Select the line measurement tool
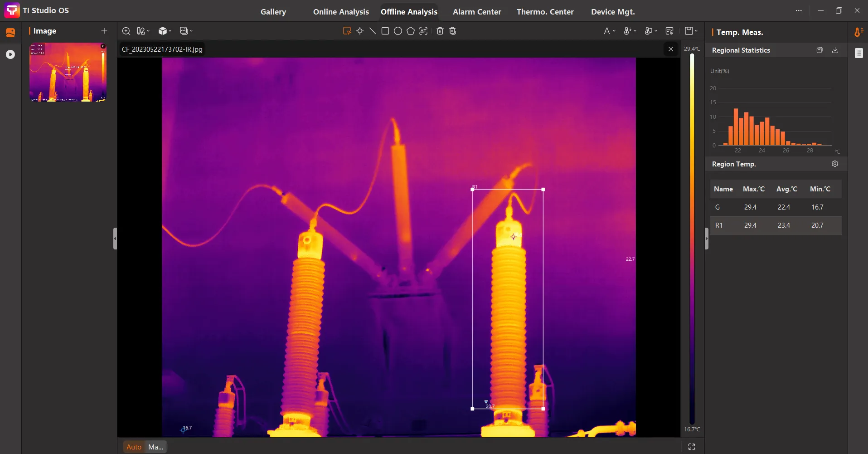The image size is (868, 454). tap(373, 31)
